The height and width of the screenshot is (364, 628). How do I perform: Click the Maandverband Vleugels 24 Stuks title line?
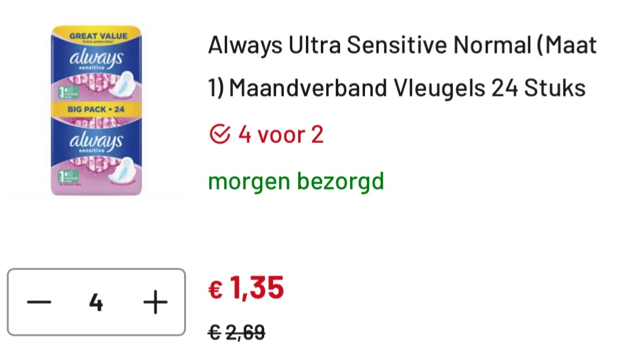click(397, 88)
